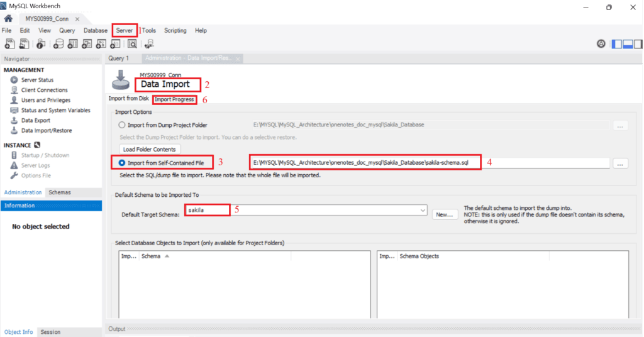Switch to the Schemas navigator tab
Image resolution: width=644 pixels, height=337 pixels.
pyautogui.click(x=60, y=192)
